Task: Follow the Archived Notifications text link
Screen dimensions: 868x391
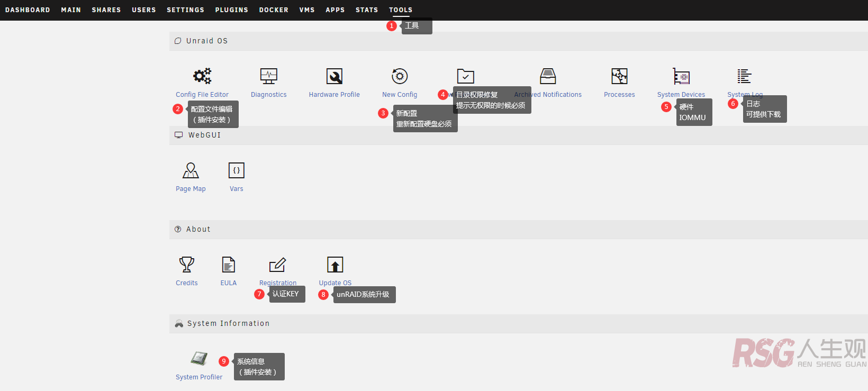Action: tap(548, 95)
